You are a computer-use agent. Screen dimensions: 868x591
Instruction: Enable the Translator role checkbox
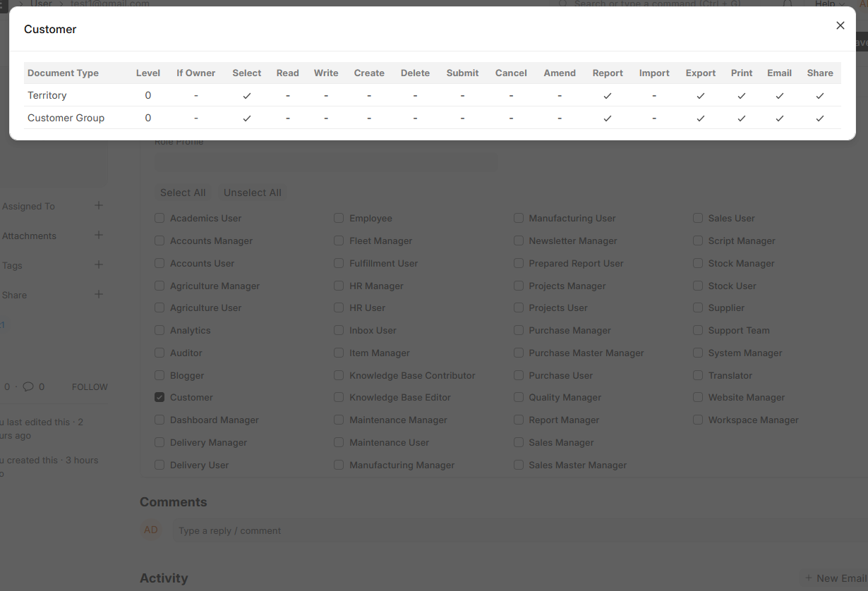pyautogui.click(x=698, y=376)
